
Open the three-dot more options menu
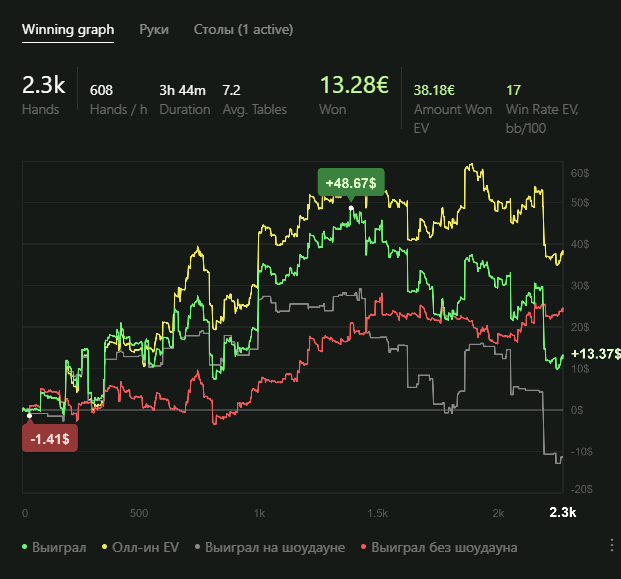click(x=612, y=545)
